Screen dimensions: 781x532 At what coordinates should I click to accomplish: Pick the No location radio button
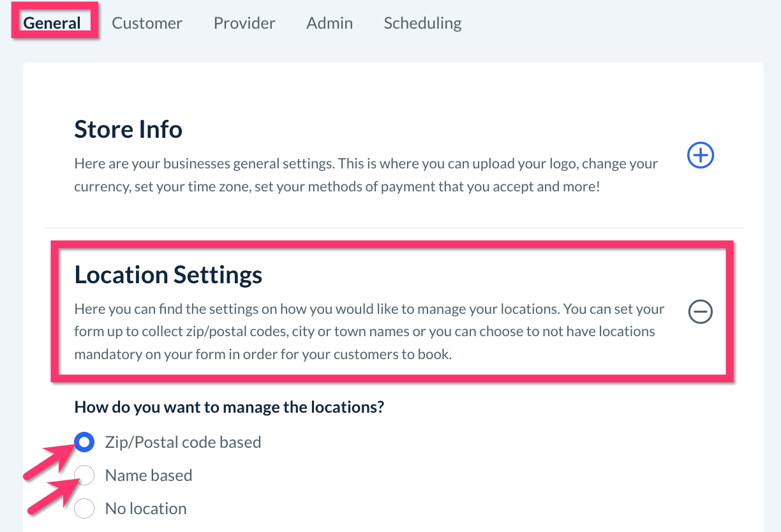coord(84,508)
